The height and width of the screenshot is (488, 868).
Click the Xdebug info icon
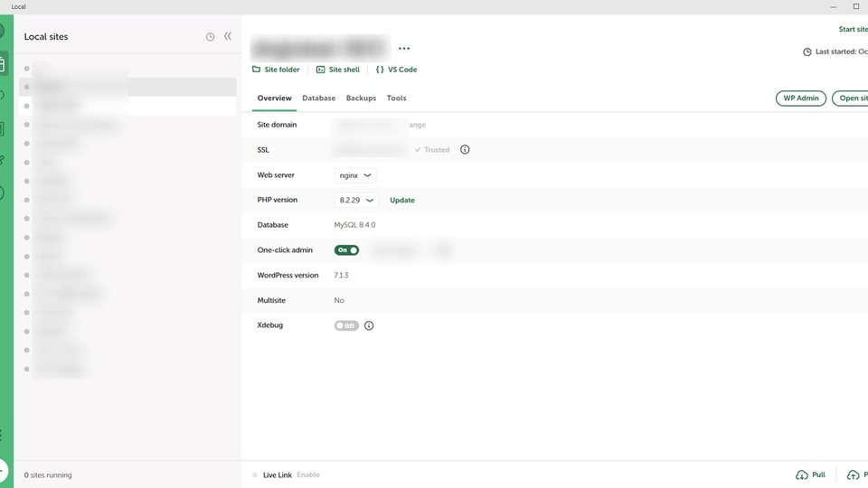pos(369,326)
